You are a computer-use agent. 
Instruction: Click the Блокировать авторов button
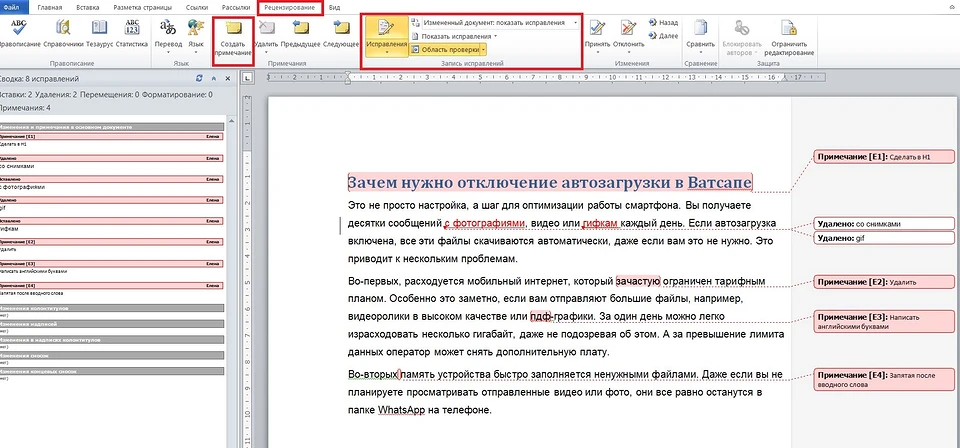[x=742, y=37]
